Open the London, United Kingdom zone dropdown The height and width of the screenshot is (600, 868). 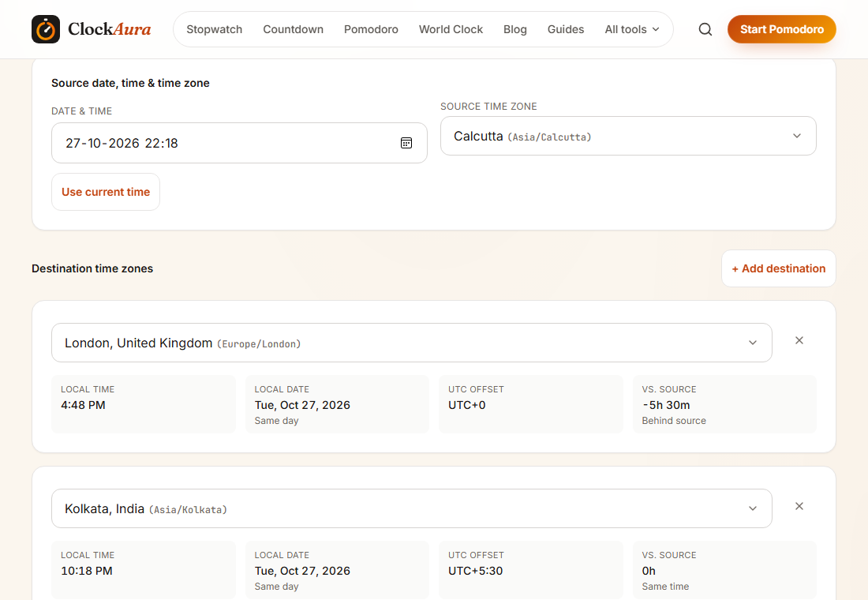click(x=412, y=343)
